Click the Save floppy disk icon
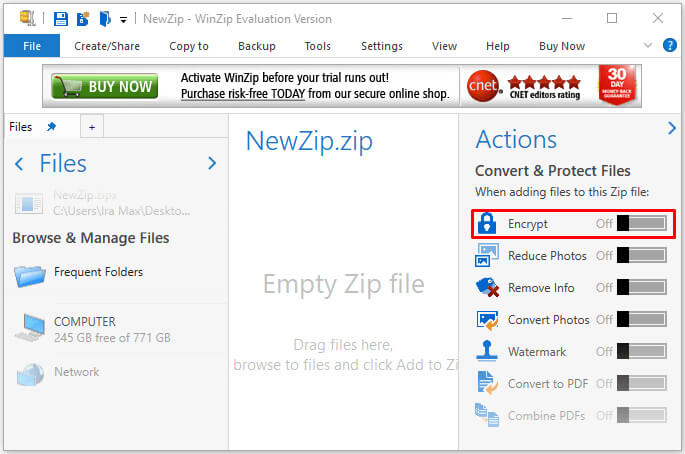Viewport: 685px width, 454px height. [x=61, y=19]
